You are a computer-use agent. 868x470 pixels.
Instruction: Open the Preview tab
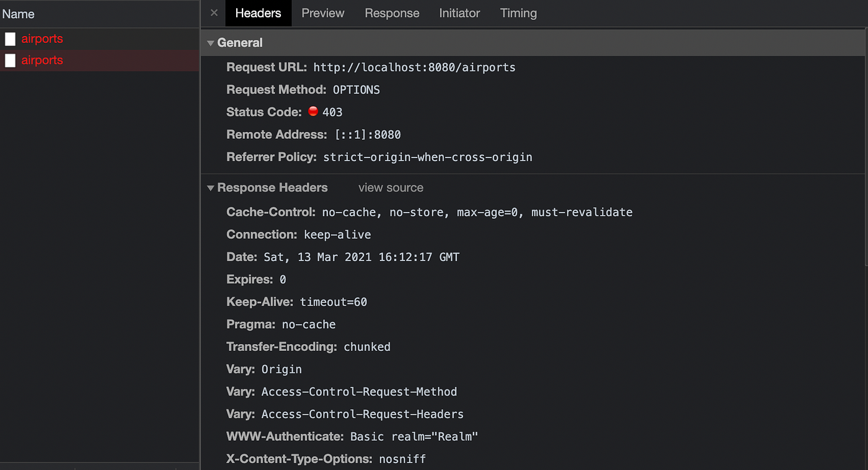323,13
